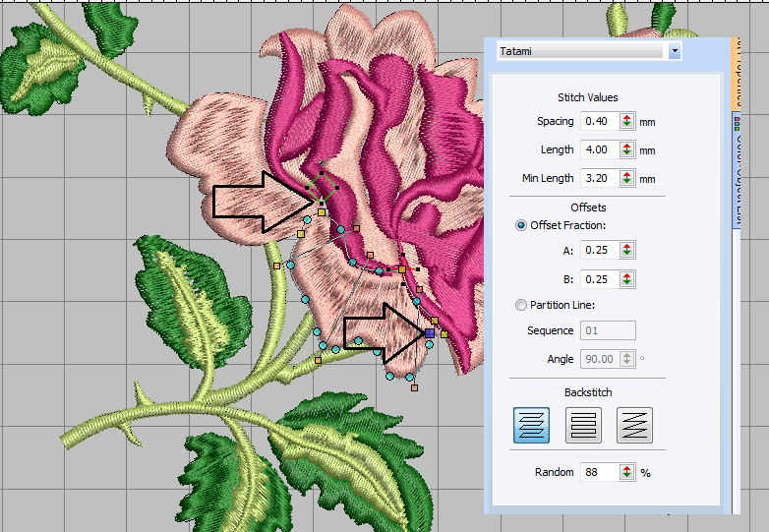Click the Random percentage field

click(x=600, y=472)
